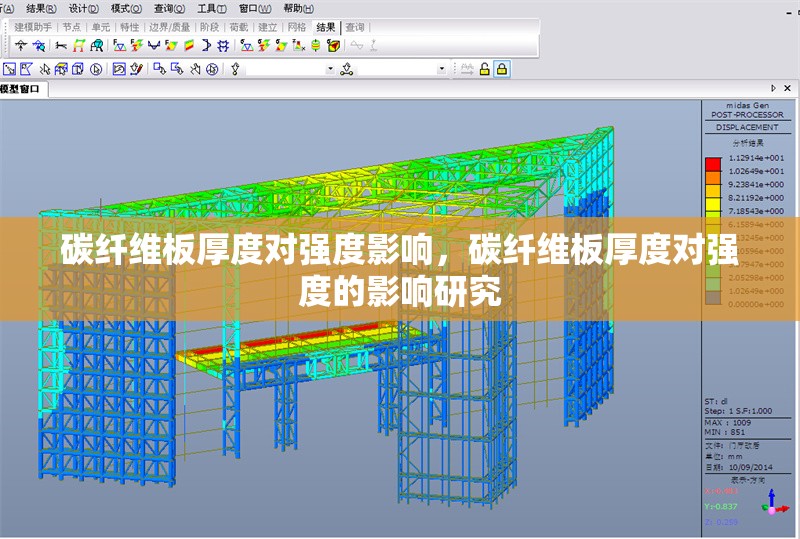Click the pencil edit icon in the selection toolbar
The image size is (800, 539).
pyautogui.click(x=135, y=69)
